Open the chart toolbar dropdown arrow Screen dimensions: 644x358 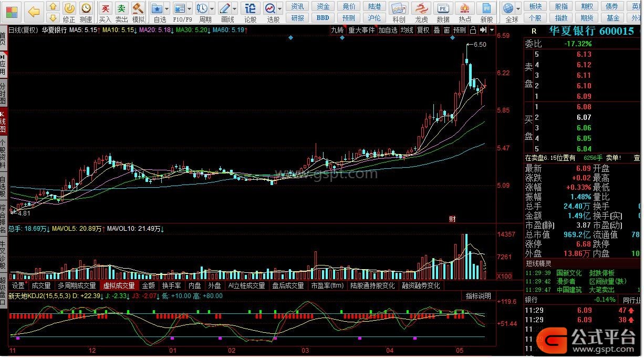pos(492,30)
